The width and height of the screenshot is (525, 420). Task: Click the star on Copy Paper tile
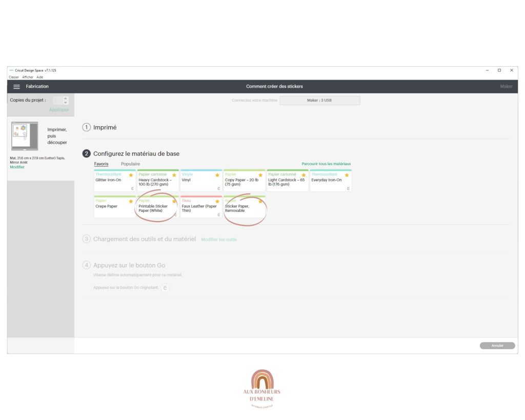260,175
